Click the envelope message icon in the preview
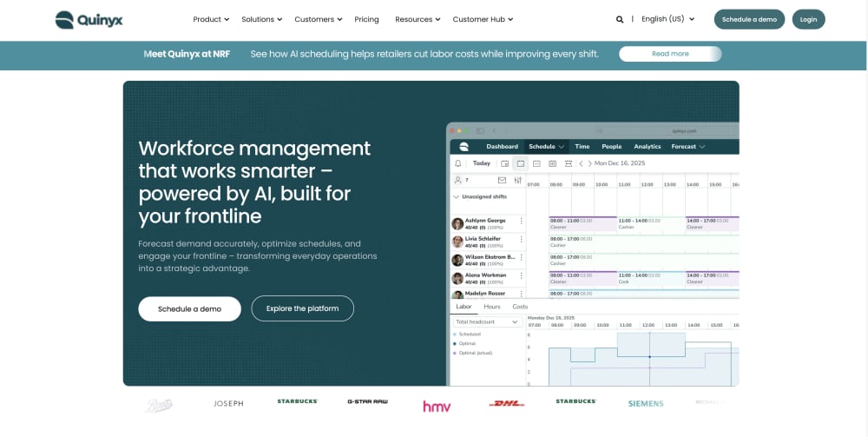This screenshot has height=437, width=868. pyautogui.click(x=502, y=180)
